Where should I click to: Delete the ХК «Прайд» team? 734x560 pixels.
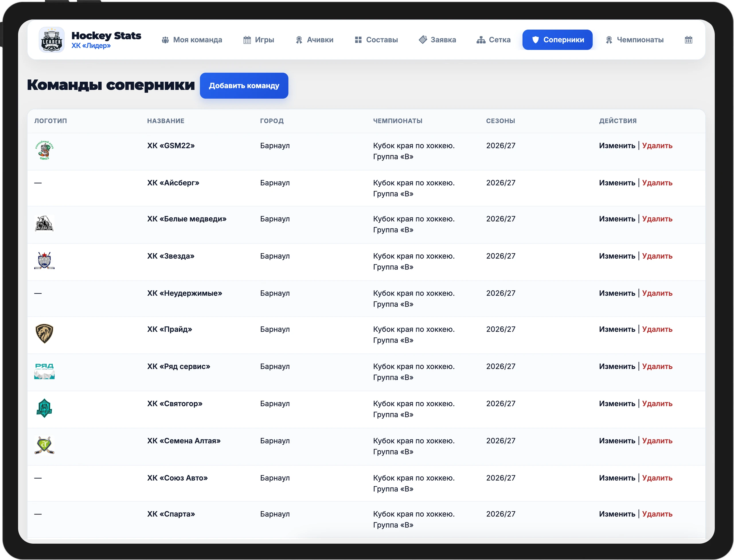(657, 329)
